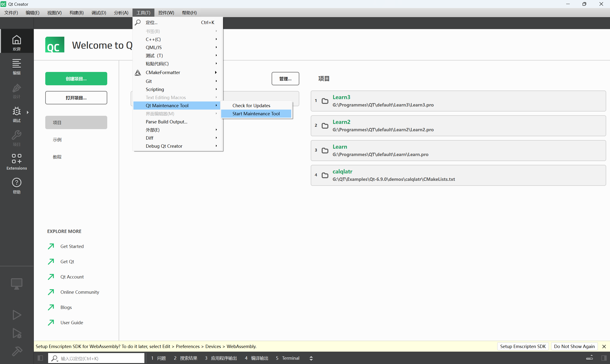610x364 pixels.
Task: Click the Run play button
Action: coord(17,315)
